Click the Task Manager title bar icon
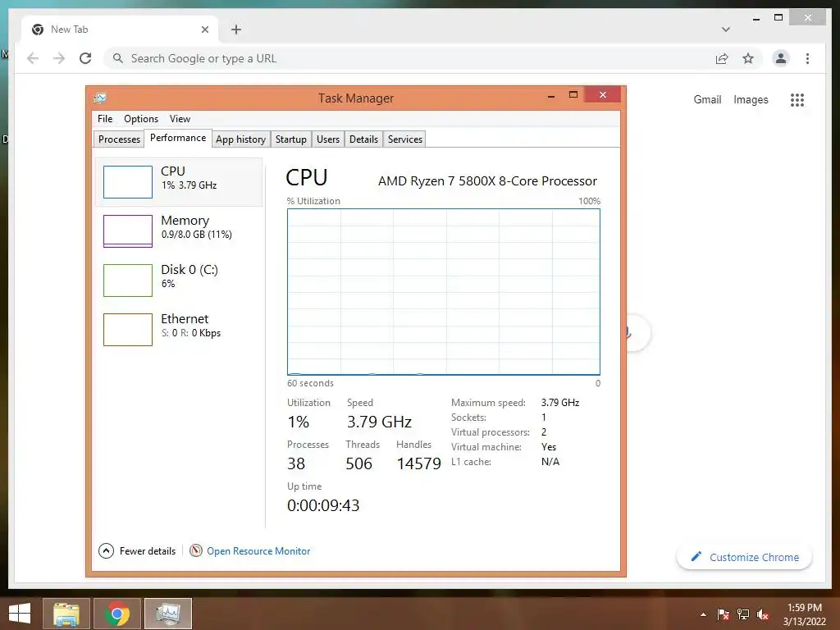This screenshot has height=630, width=840. point(100,98)
